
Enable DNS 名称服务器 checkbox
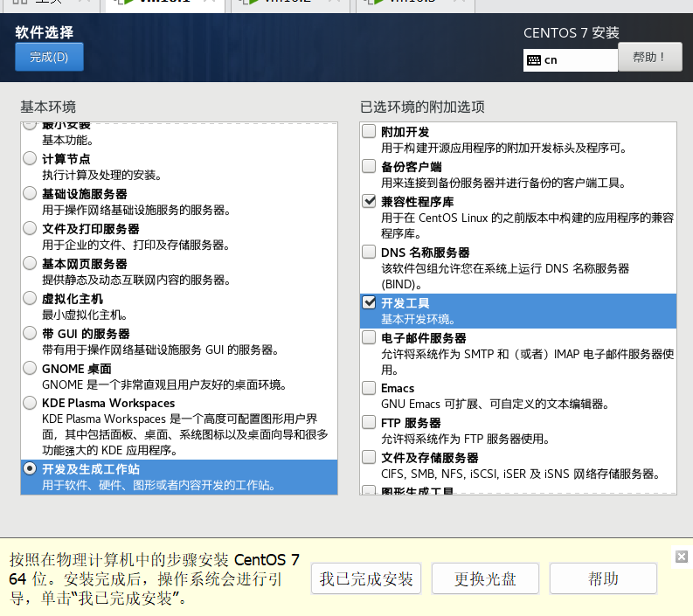click(369, 252)
